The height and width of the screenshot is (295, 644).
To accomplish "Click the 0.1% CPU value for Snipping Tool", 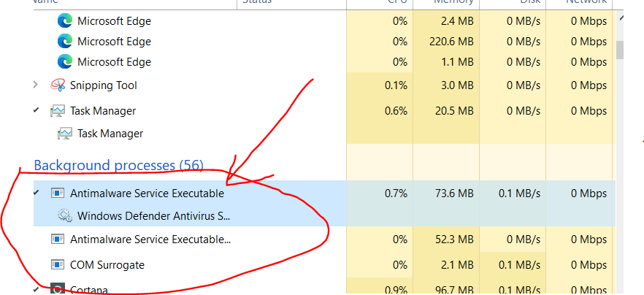I will point(396,85).
